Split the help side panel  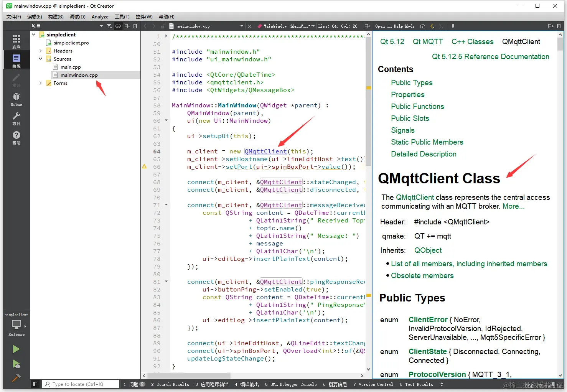(x=551, y=26)
